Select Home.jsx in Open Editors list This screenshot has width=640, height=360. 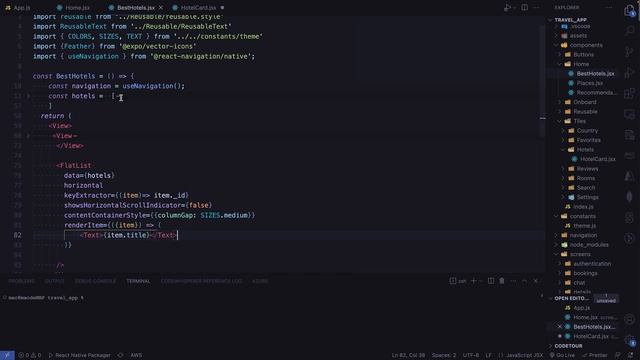tap(585, 318)
